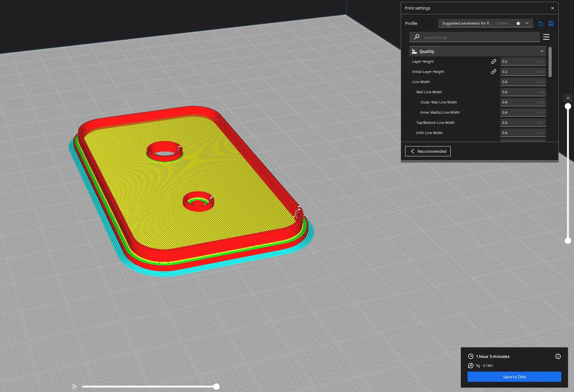Save the sliced file to disk

pos(514,377)
